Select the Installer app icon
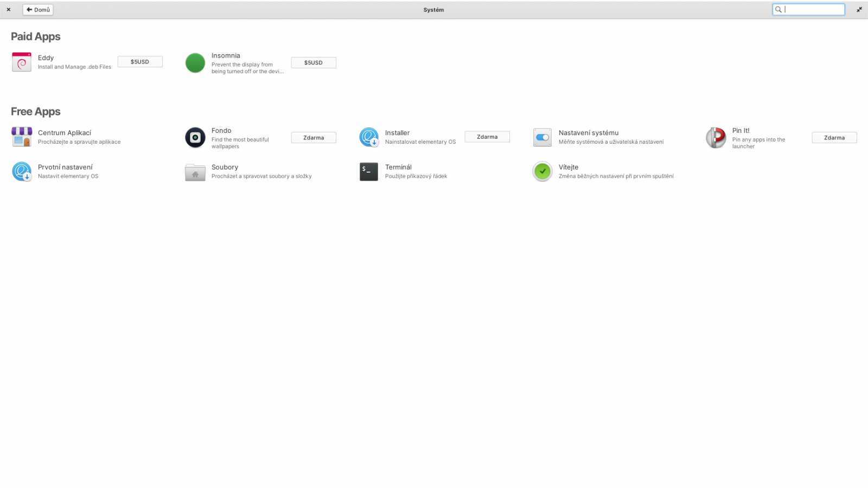This screenshot has width=868, height=488. pos(369,137)
